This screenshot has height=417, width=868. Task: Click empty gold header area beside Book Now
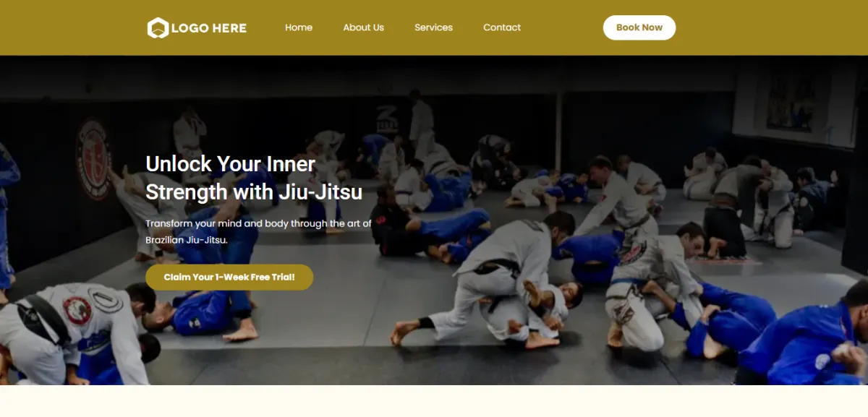pos(767,27)
